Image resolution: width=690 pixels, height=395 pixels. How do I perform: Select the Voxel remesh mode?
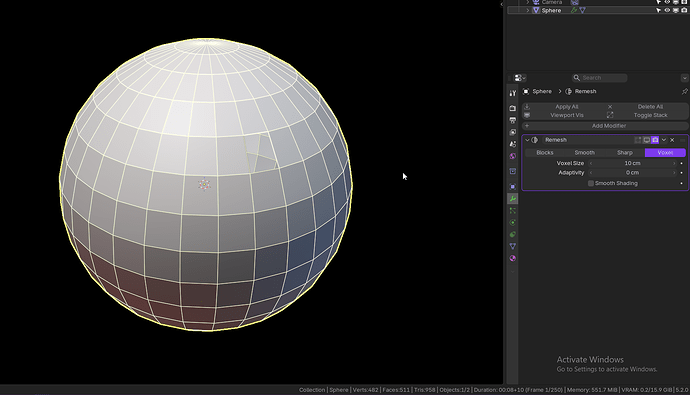coord(665,153)
